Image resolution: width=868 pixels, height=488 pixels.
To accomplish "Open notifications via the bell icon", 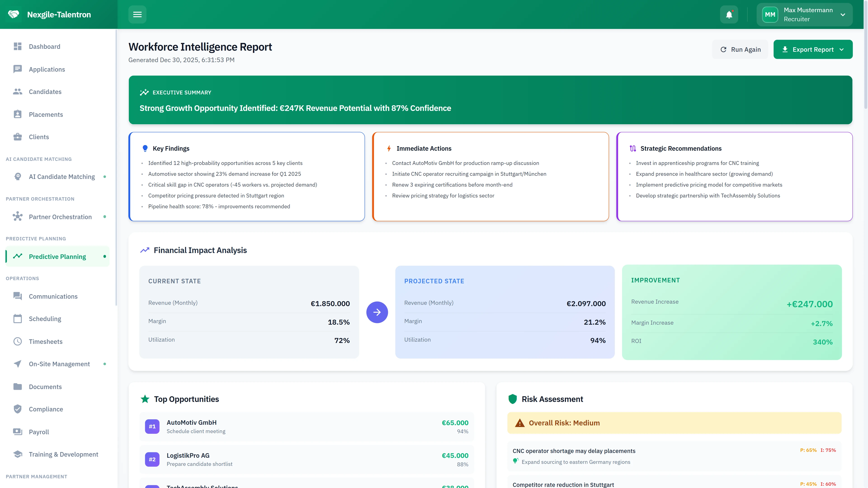I will [729, 14].
